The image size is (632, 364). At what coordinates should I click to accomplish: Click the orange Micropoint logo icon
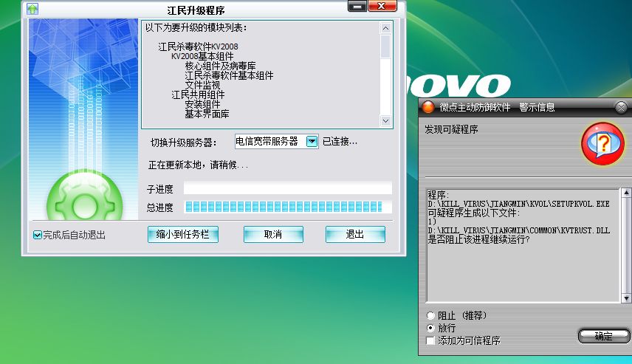click(x=427, y=107)
